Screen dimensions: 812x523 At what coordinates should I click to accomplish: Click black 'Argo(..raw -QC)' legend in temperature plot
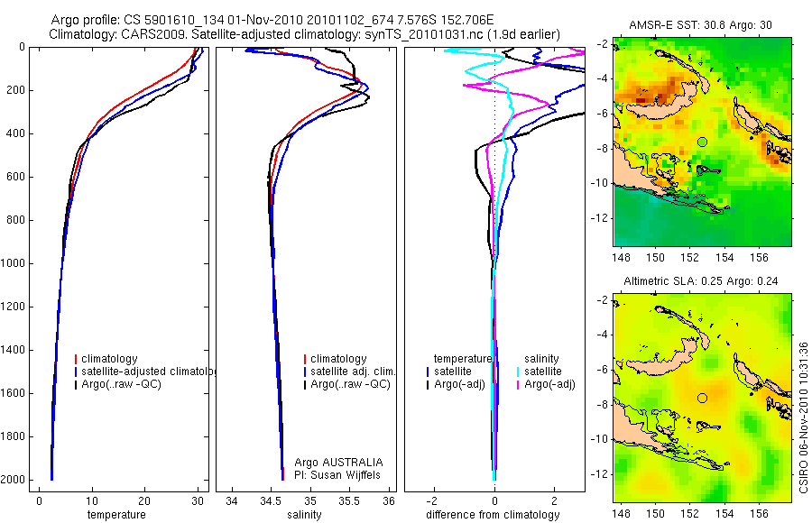coord(117,384)
